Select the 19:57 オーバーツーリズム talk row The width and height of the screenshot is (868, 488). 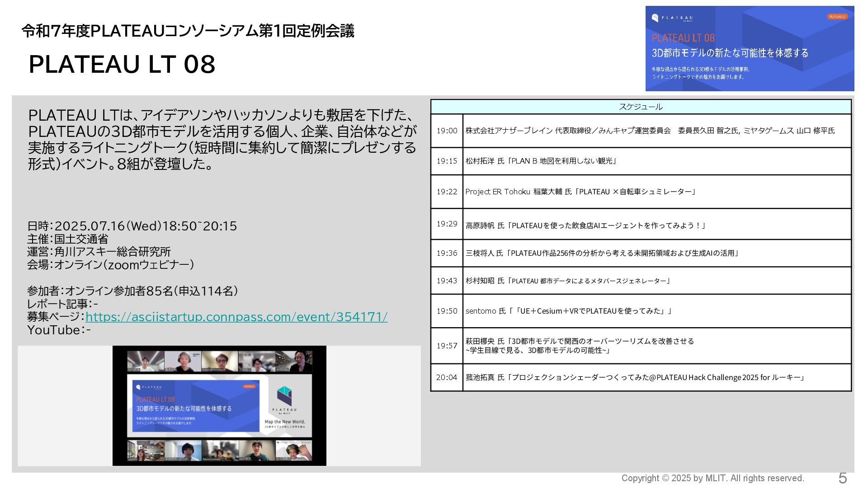580,346
